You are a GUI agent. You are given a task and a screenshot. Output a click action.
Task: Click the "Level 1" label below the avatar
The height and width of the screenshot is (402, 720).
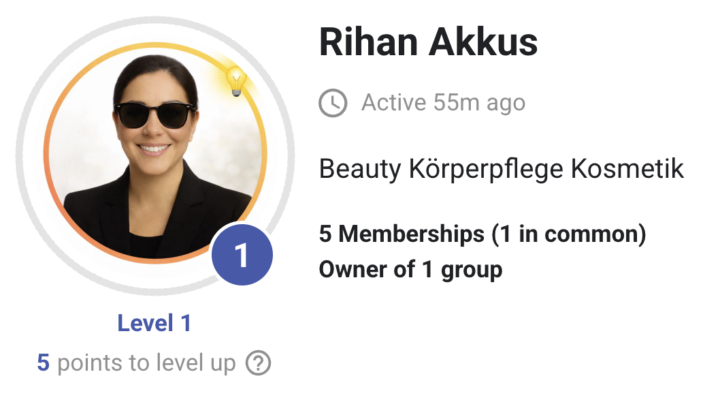[x=154, y=323]
